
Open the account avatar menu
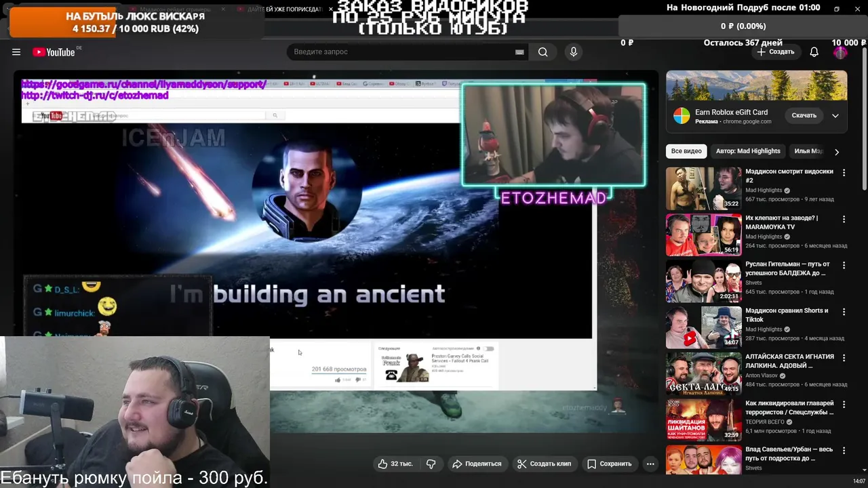point(840,52)
